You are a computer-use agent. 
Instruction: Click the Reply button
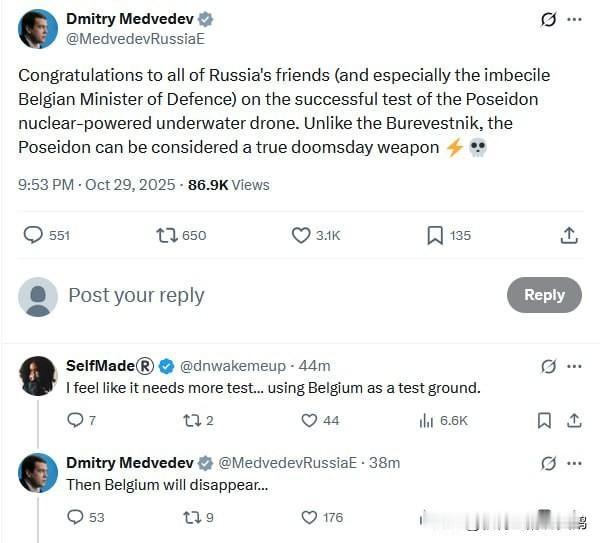click(x=544, y=295)
